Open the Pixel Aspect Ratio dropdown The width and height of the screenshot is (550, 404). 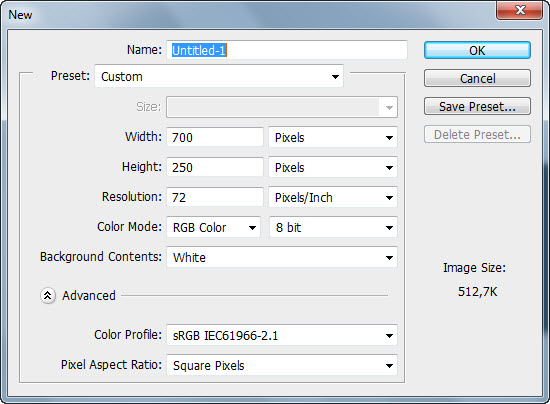click(x=282, y=365)
